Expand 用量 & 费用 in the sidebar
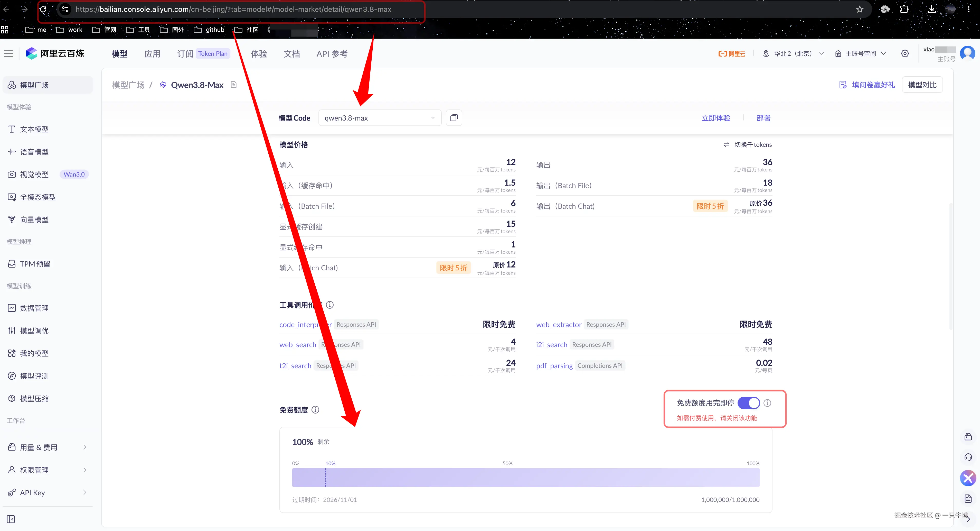The height and width of the screenshot is (531, 980). (x=48, y=447)
